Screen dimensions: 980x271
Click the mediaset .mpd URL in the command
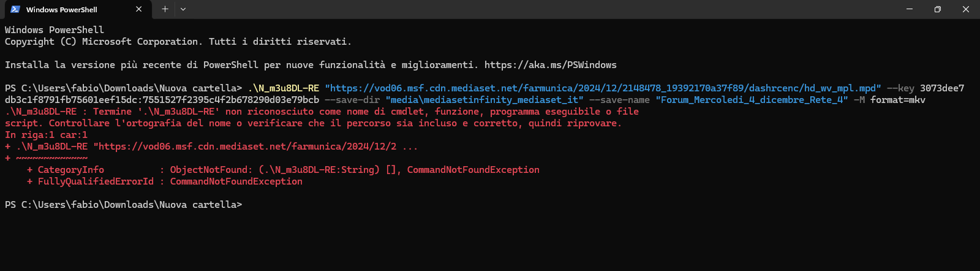click(x=603, y=88)
